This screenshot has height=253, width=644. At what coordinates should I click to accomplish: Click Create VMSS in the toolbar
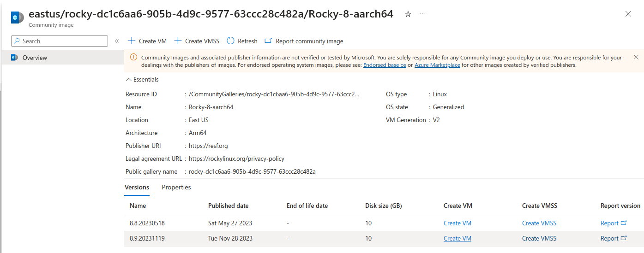pyautogui.click(x=197, y=41)
